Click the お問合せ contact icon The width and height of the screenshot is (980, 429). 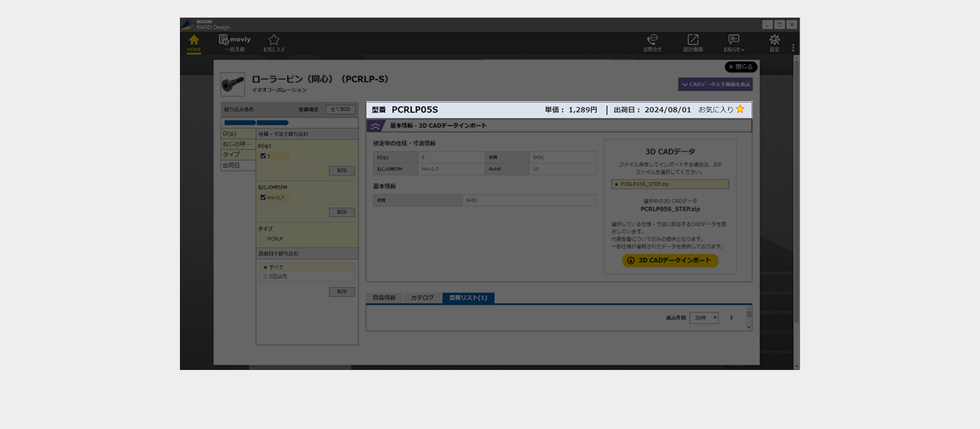point(652,43)
